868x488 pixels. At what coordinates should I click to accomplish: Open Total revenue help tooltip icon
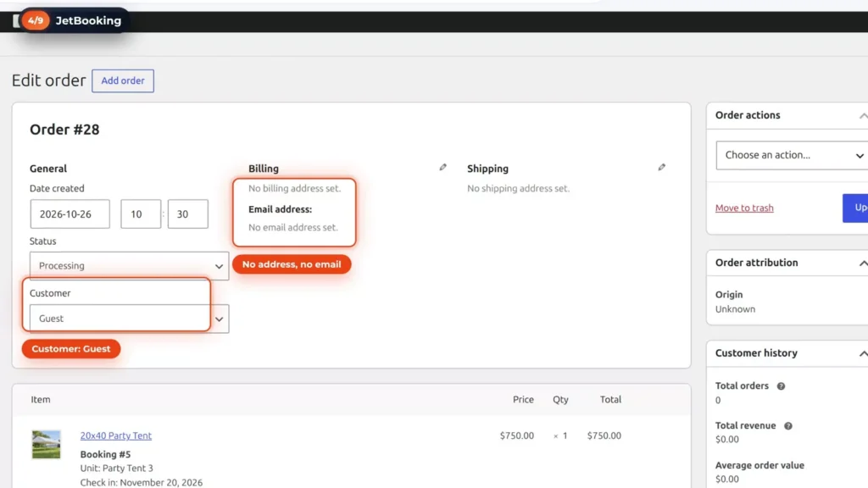(787, 426)
